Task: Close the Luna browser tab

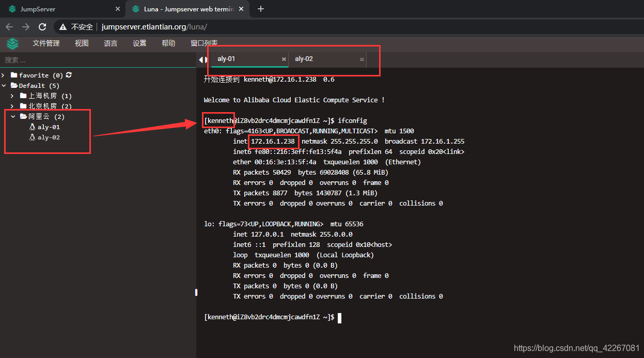Action: (x=240, y=9)
